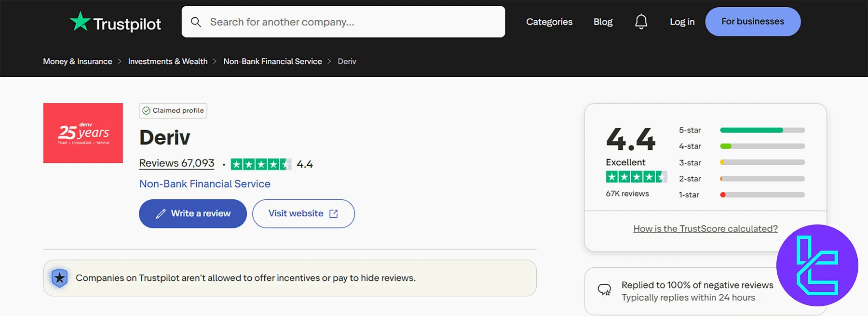This screenshot has width=868, height=316.
Task: Click Money & Insurance in the breadcrumb
Action: click(x=77, y=61)
